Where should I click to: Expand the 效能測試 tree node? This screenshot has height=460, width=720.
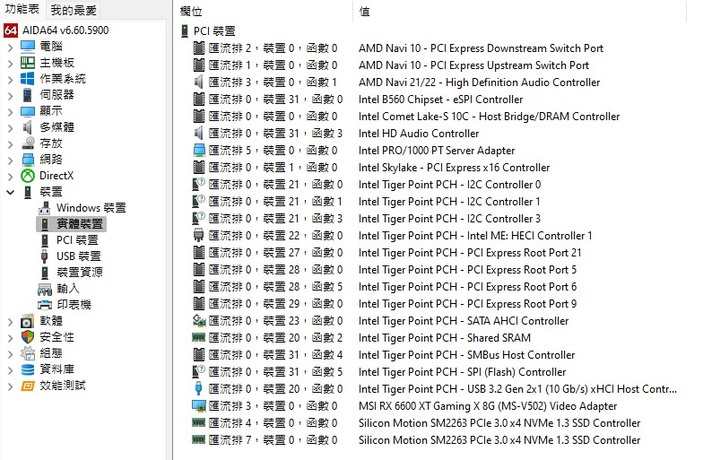[10, 387]
